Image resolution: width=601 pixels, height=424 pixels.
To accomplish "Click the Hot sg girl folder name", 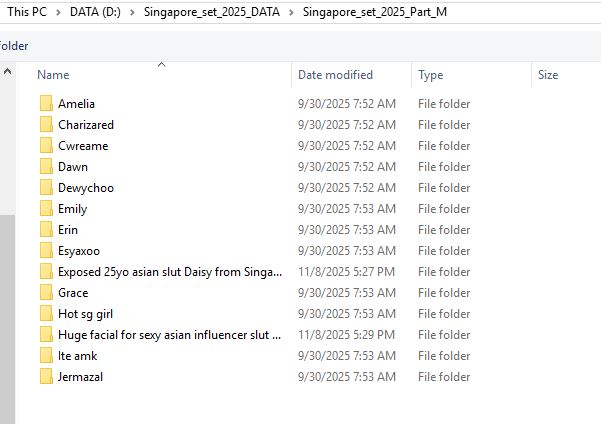I will pos(85,314).
